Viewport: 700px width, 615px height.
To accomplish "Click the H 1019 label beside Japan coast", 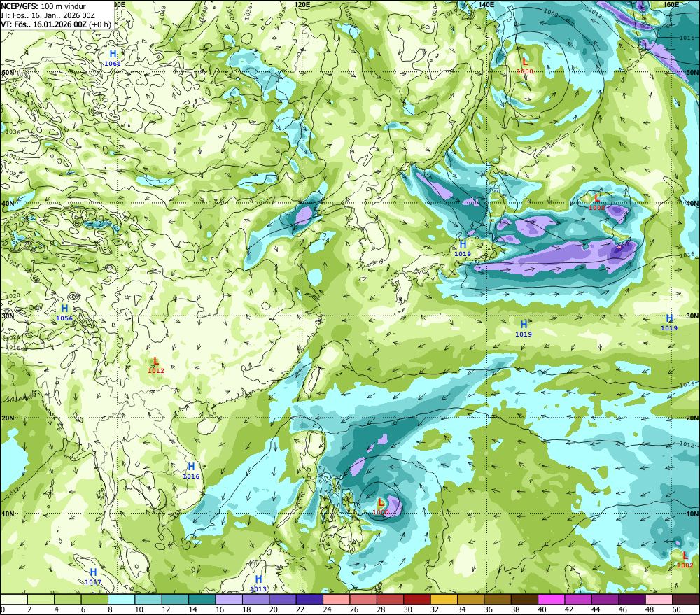I will tap(463, 248).
